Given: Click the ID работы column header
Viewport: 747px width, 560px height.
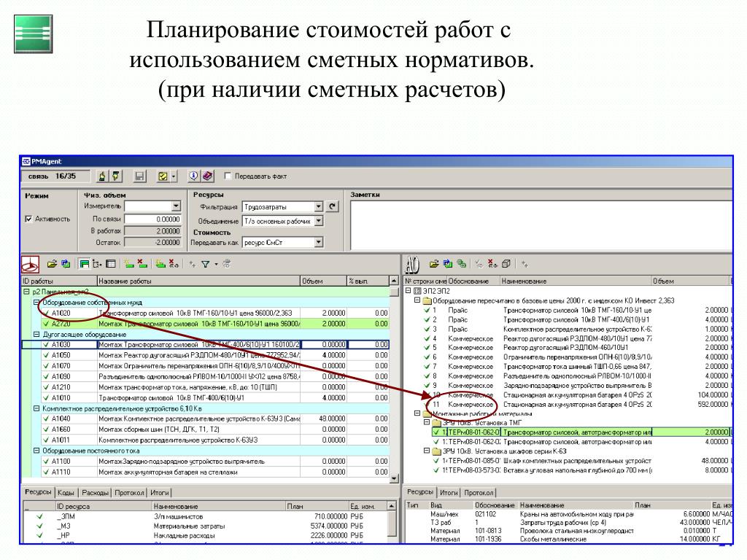Looking at the screenshot, I should (60, 281).
